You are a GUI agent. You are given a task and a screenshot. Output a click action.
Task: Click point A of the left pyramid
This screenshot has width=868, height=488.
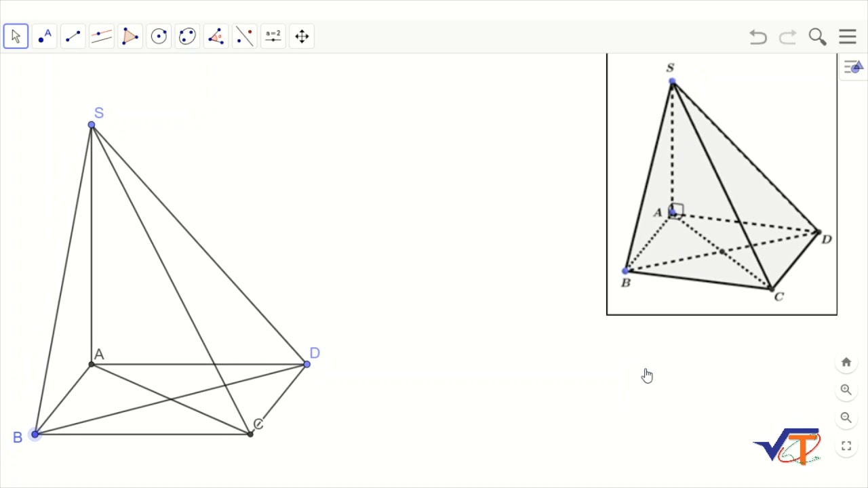click(x=92, y=365)
